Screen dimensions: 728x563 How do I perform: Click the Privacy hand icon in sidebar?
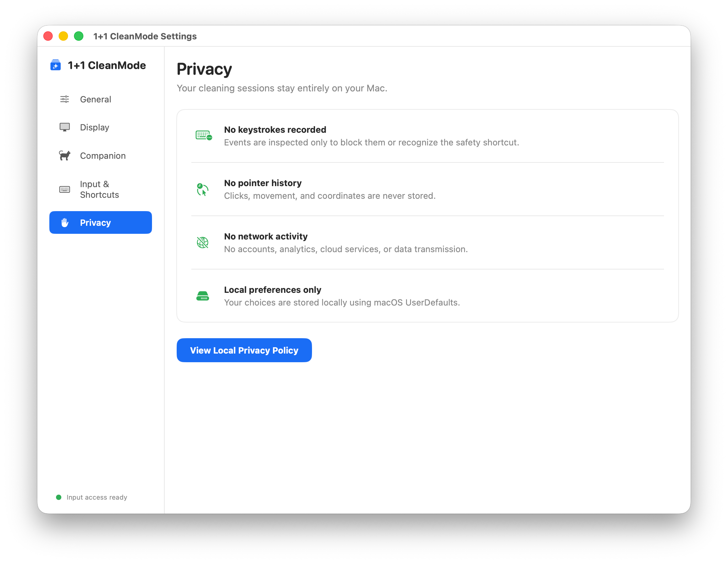(x=65, y=222)
